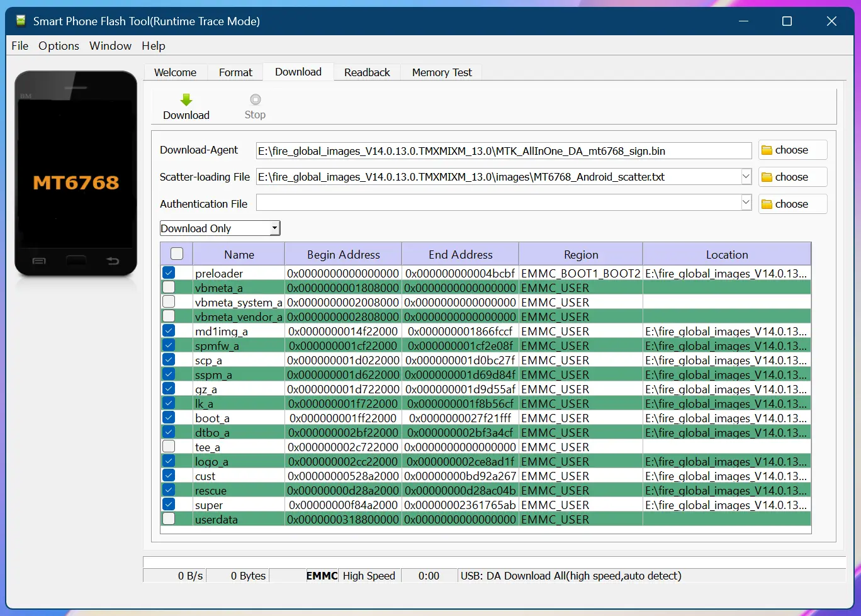Check the vbmeta_a checkbox
The height and width of the screenshot is (616, 861).
click(x=169, y=287)
